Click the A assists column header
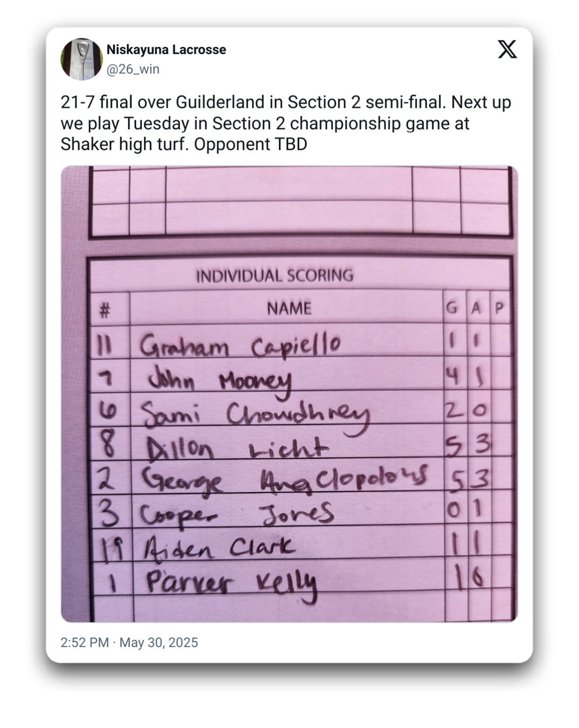 coord(476,308)
